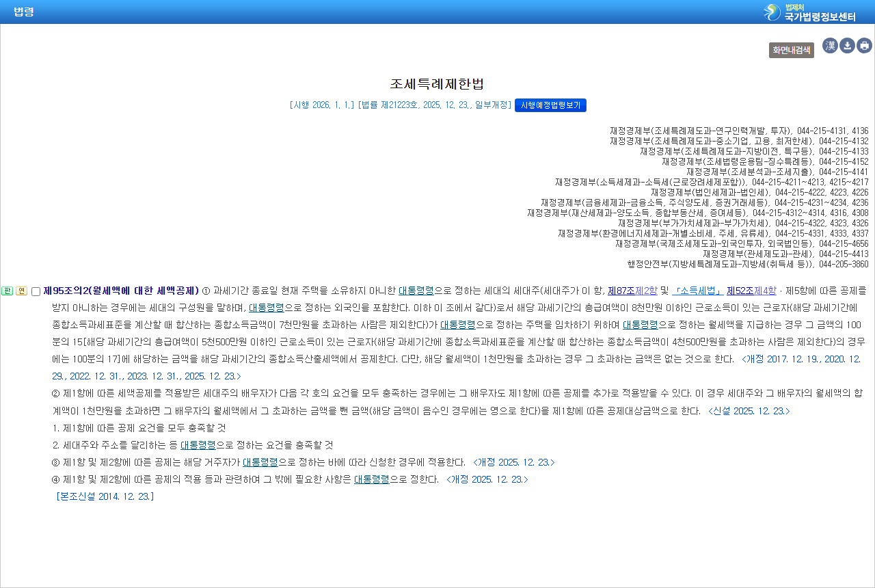Click the law title 조세특례제한법
Image resolution: width=875 pixels, height=588 pixels.
[x=437, y=84]
